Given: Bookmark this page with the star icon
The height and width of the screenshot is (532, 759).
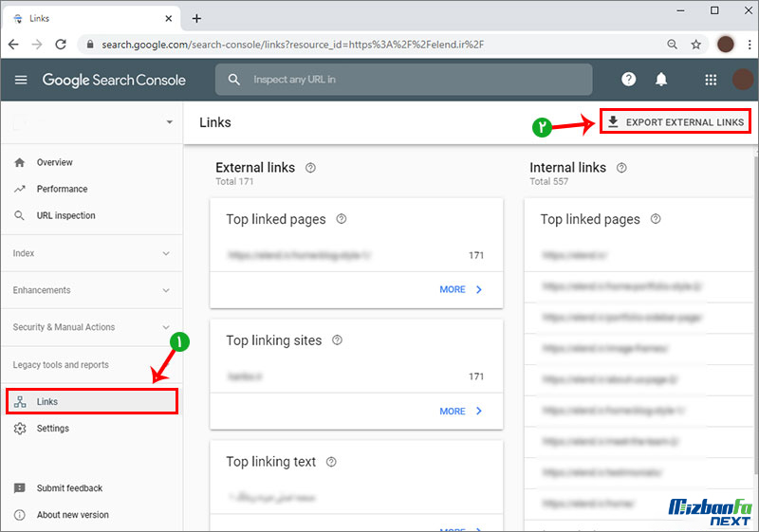Looking at the screenshot, I should 696,45.
